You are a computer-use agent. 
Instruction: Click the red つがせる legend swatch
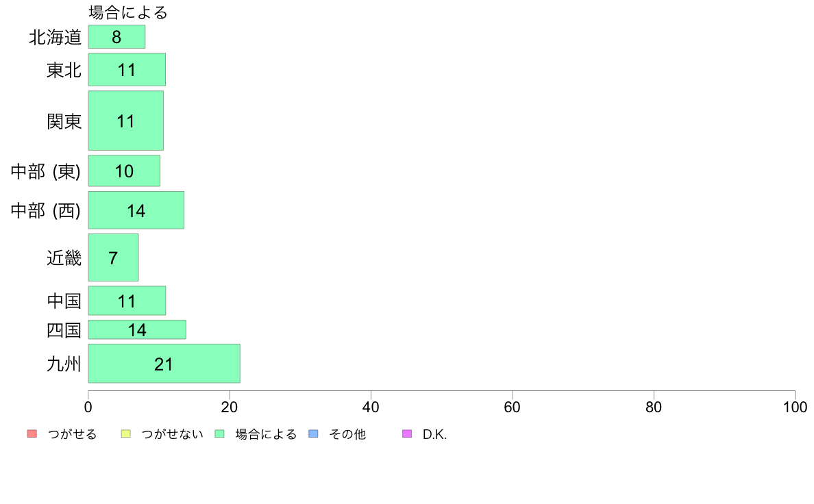(x=32, y=434)
